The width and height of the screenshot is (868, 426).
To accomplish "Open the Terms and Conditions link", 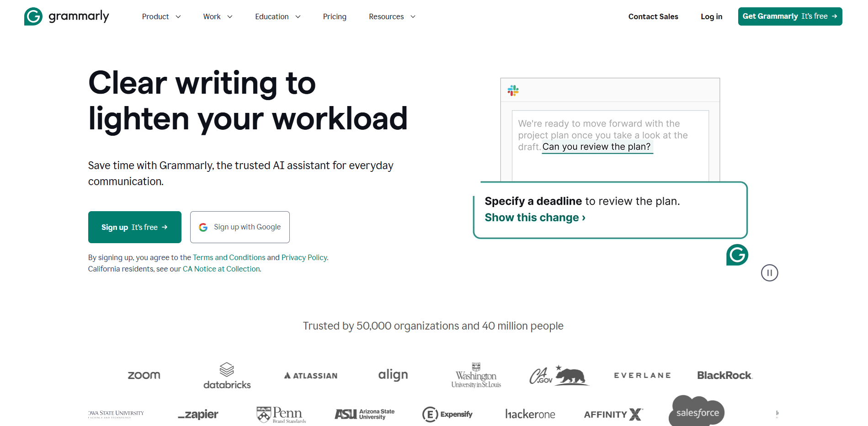I will point(229,257).
